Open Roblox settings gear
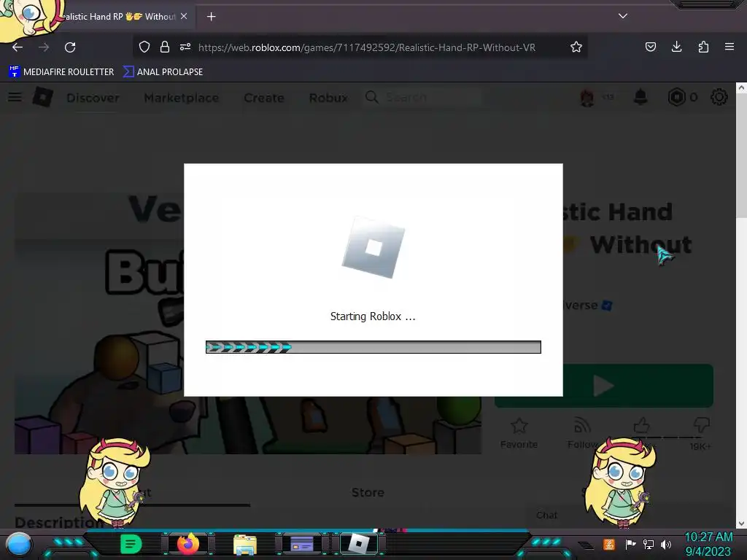The height and width of the screenshot is (560, 747). point(719,97)
